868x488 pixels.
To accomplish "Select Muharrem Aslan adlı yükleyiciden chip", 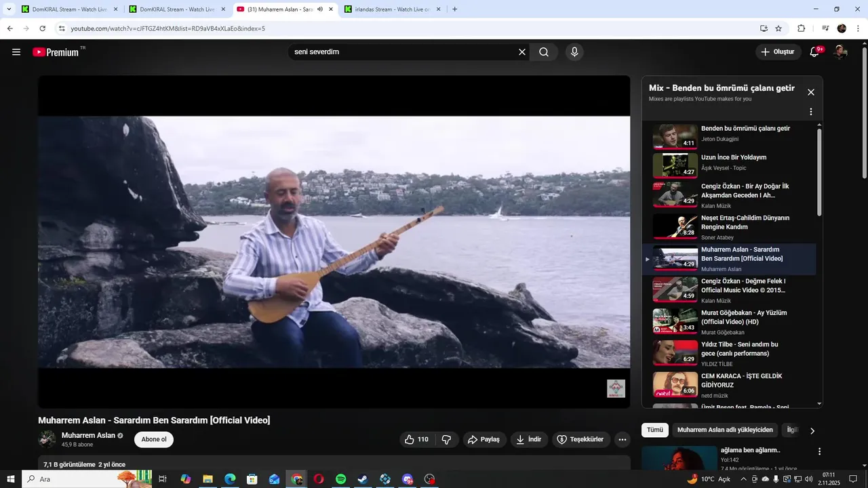I will point(725,430).
